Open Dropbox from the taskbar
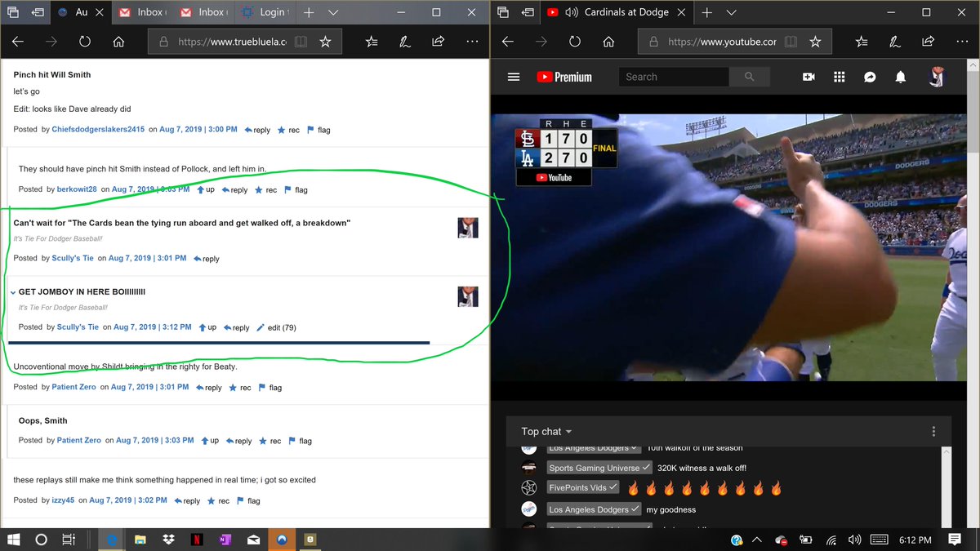The height and width of the screenshot is (551, 980). pyautogui.click(x=168, y=540)
